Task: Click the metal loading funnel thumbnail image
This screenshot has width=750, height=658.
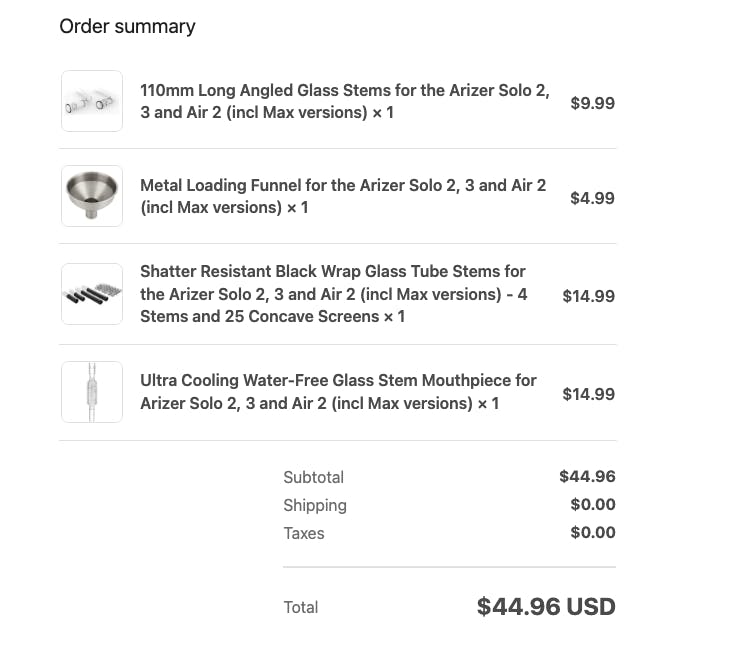Action: [92, 196]
